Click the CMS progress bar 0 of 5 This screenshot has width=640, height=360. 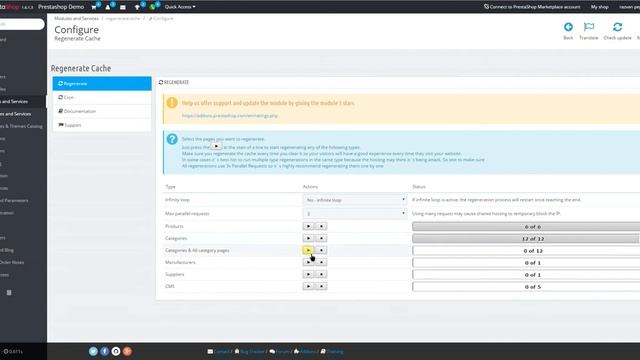click(x=526, y=287)
